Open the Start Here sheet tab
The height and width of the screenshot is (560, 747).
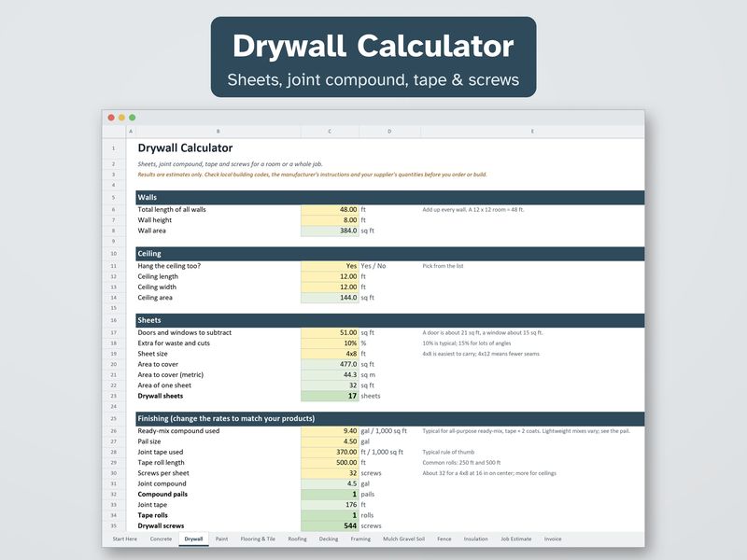[125, 539]
